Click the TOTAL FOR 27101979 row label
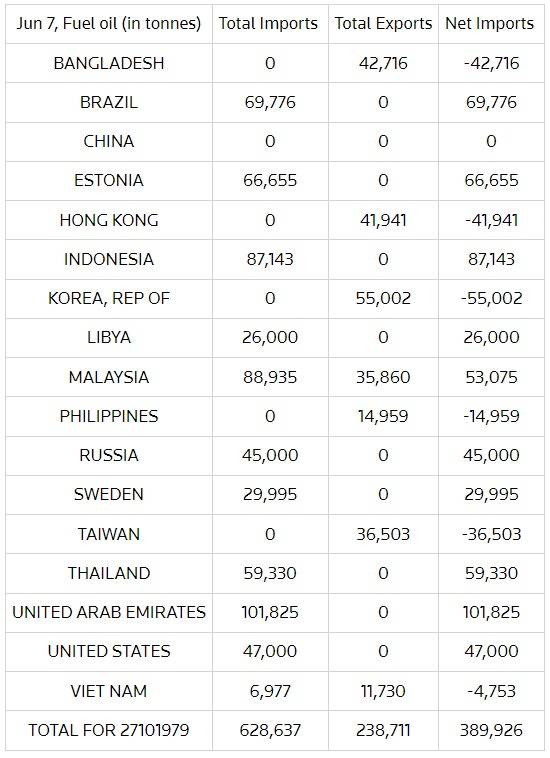 coord(109,730)
